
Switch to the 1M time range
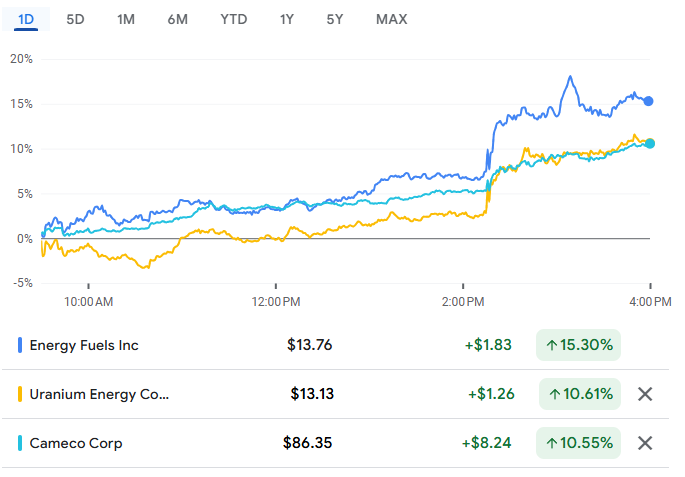coord(126,19)
